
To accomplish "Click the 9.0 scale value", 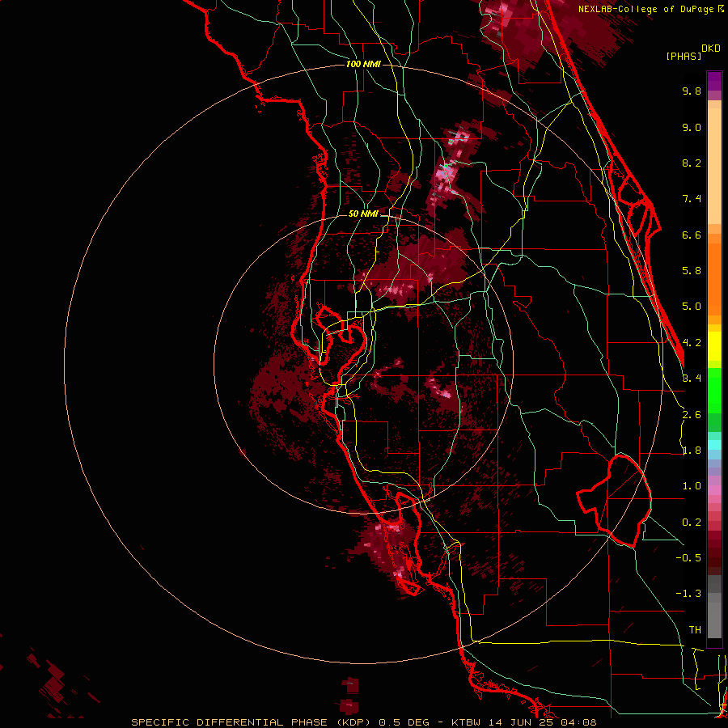I will 692,127.
